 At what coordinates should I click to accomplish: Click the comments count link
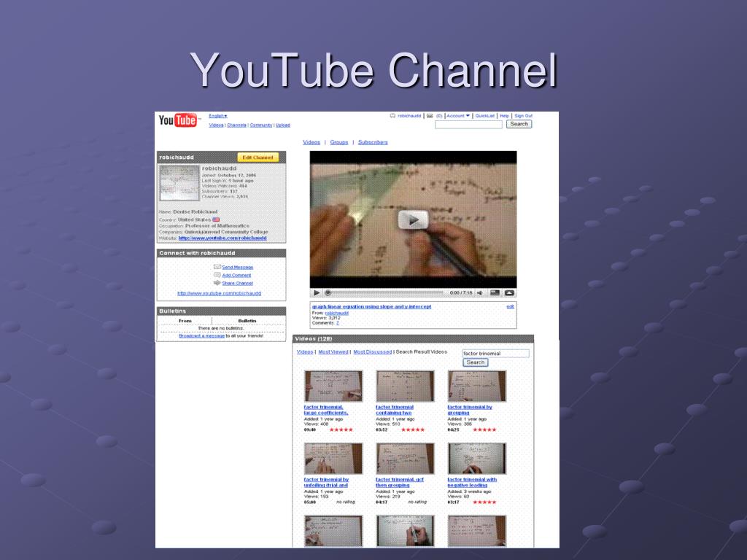tap(338, 323)
